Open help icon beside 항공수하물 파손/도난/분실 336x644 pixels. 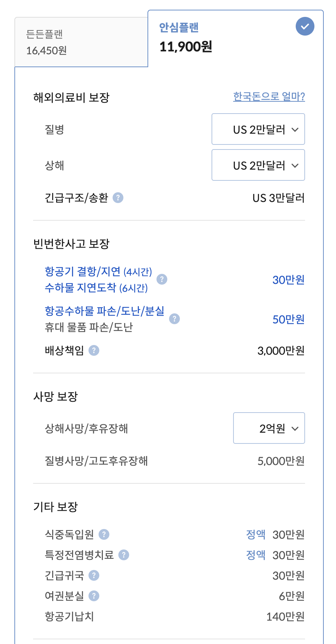[174, 319]
